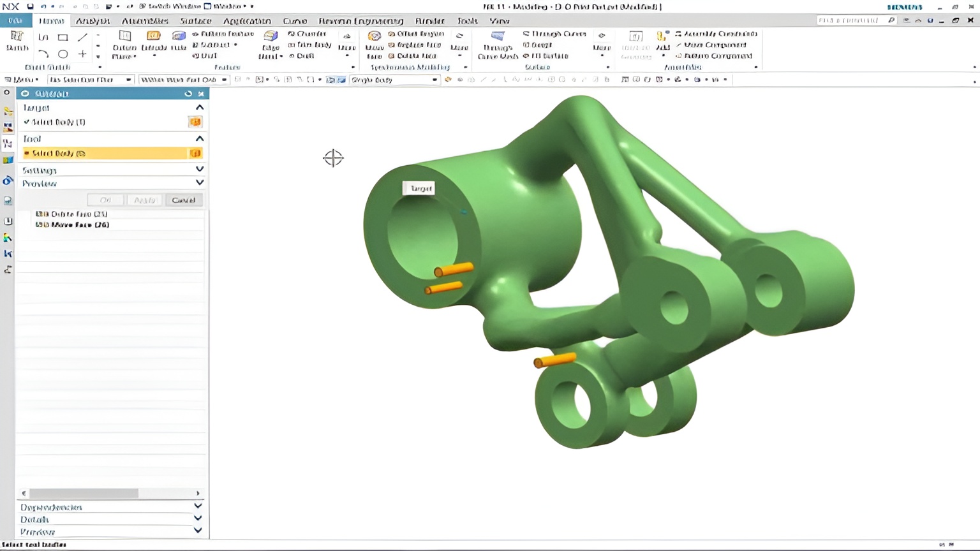Open the selection scope dropdown showing Within Work Part Only

pyautogui.click(x=223, y=80)
